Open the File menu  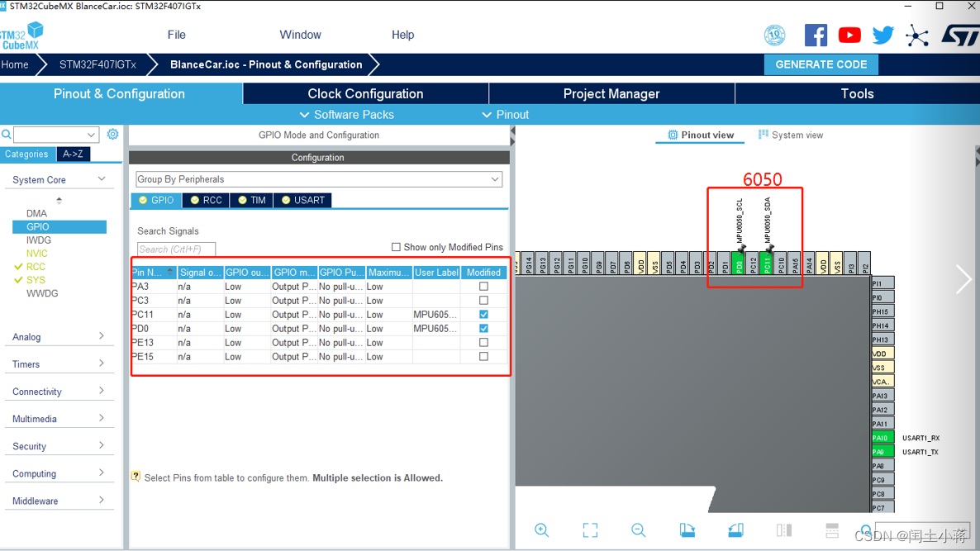pos(176,35)
